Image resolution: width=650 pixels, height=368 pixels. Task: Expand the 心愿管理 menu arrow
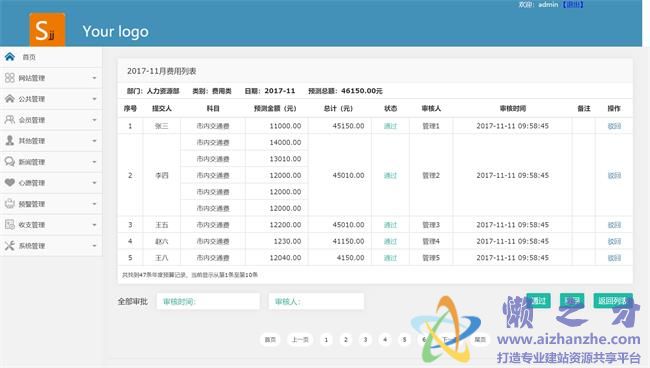94,183
